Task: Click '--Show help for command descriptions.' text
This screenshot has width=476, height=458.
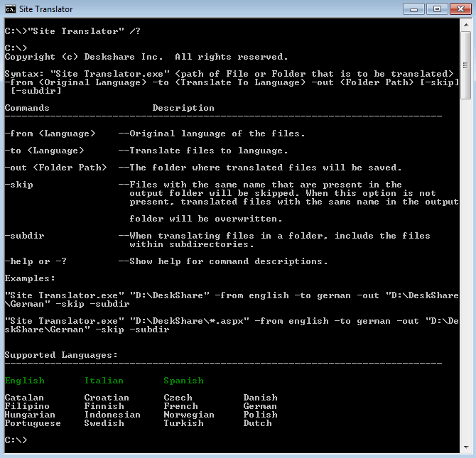Action: 223,261
